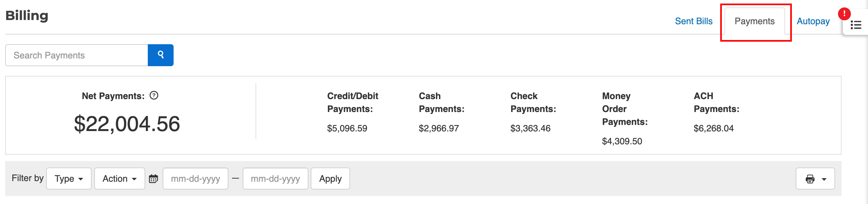
Task: Click the ACH Payments total
Action: click(713, 128)
